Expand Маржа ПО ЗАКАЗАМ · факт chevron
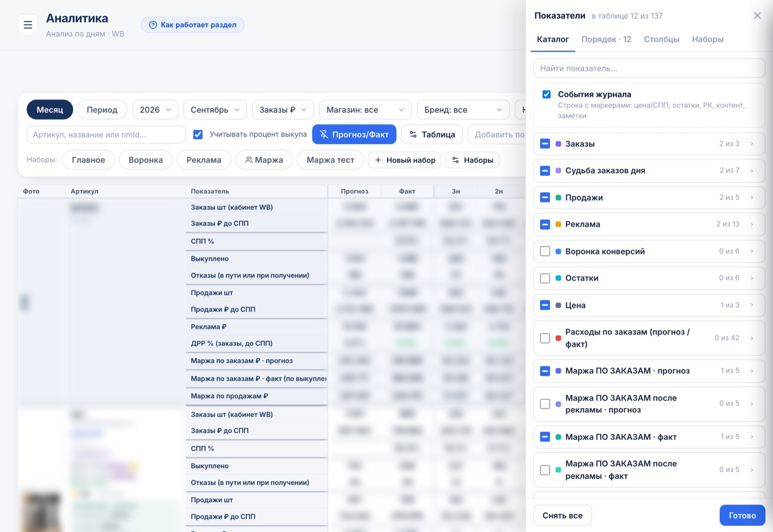The width and height of the screenshot is (773, 532). (752, 437)
